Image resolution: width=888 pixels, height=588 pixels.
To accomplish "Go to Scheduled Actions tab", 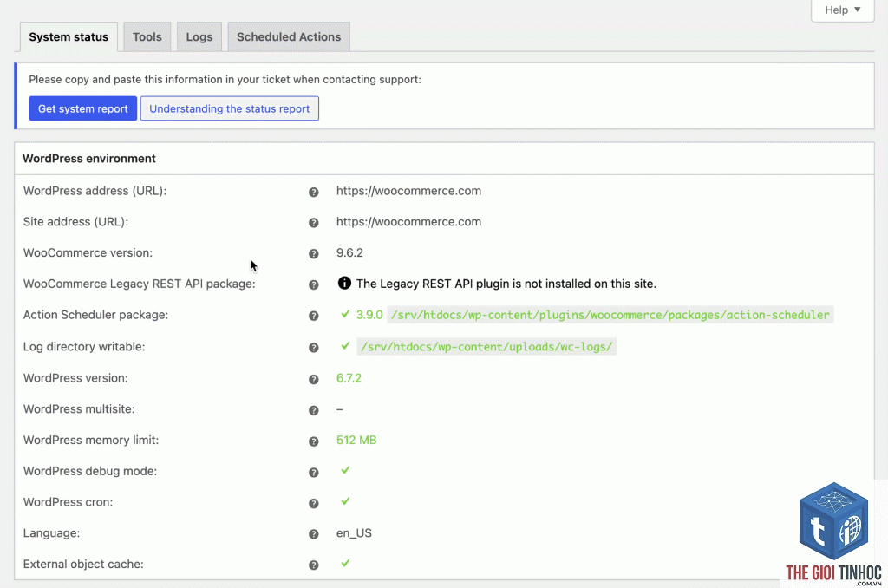I will (x=289, y=36).
